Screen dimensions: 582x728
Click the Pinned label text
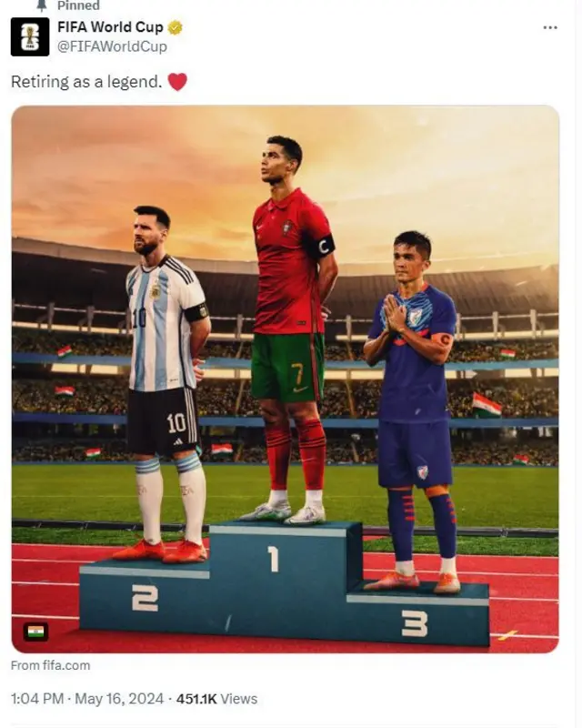coord(78,5)
